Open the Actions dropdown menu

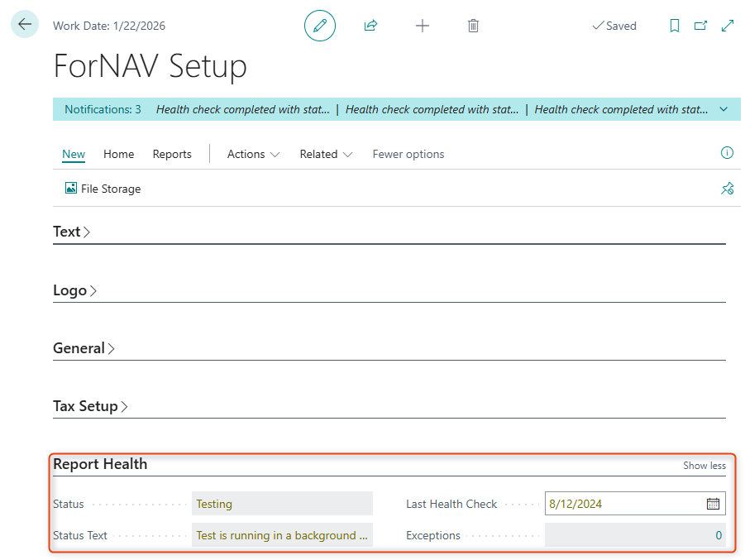[253, 154]
